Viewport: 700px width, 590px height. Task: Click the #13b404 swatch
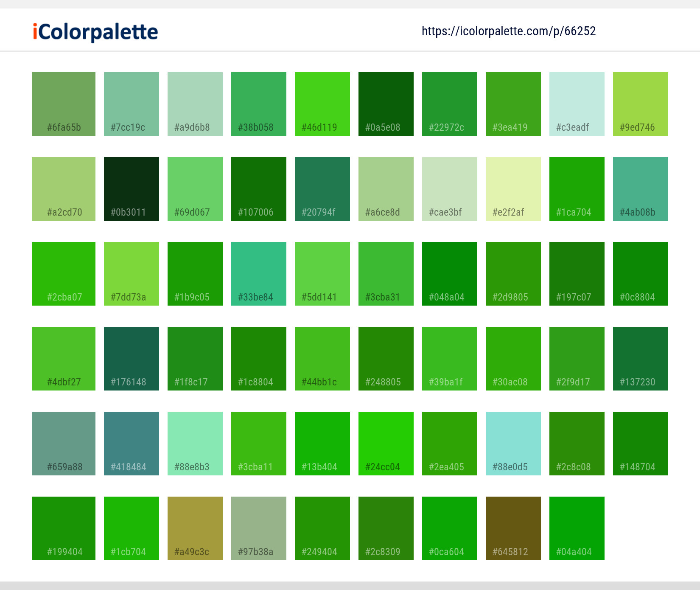[322, 444]
